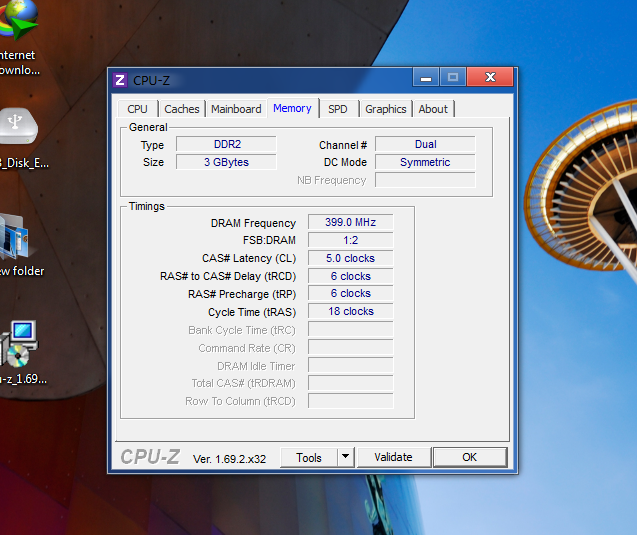The height and width of the screenshot is (535, 637).
Task: Open the Caches tab
Action: pos(182,109)
